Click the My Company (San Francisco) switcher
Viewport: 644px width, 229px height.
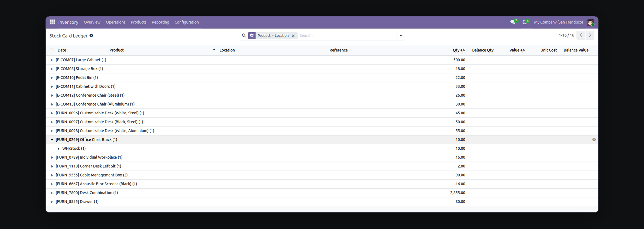(x=558, y=22)
